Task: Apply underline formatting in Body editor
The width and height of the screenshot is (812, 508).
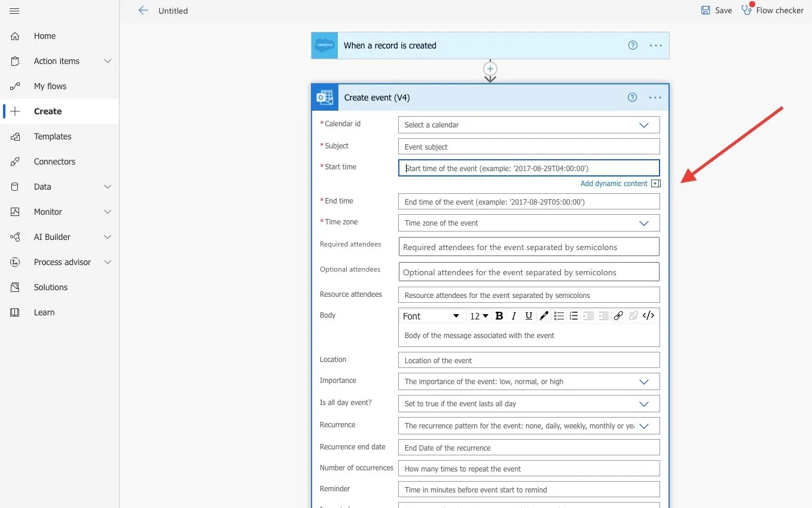Action: (529, 316)
